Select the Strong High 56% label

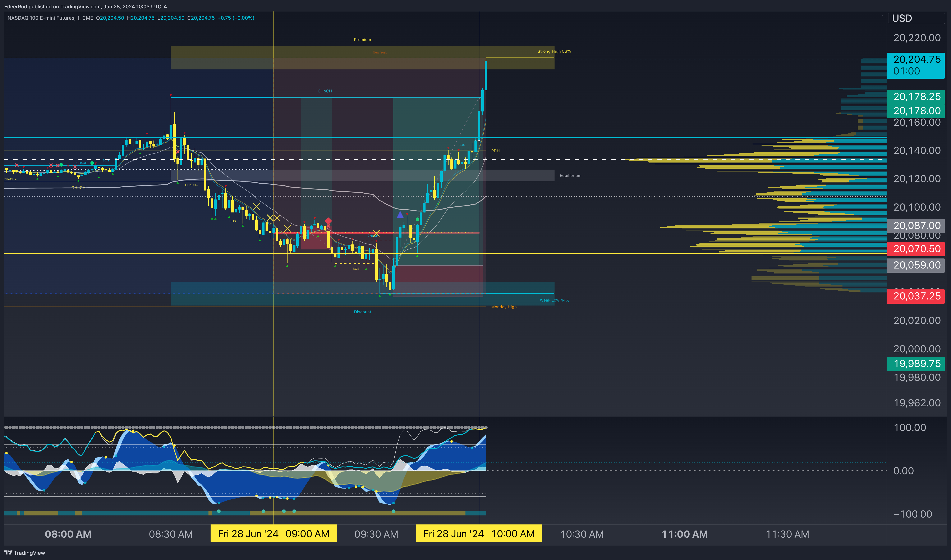point(554,51)
